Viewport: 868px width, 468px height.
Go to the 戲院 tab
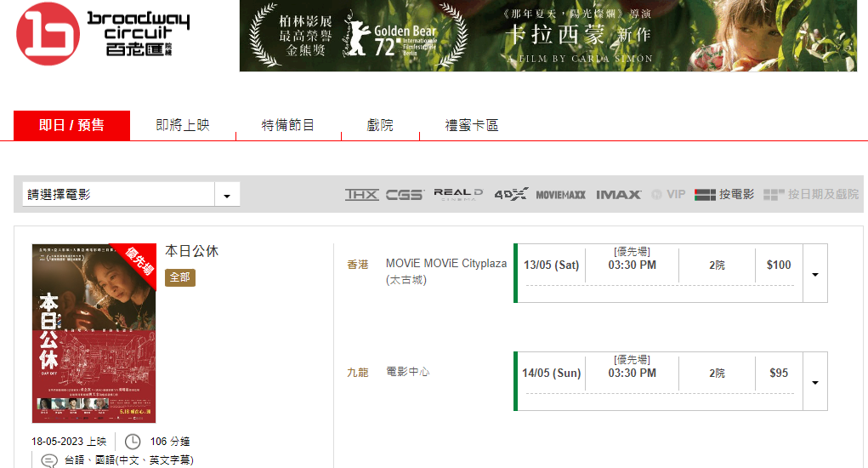(380, 125)
